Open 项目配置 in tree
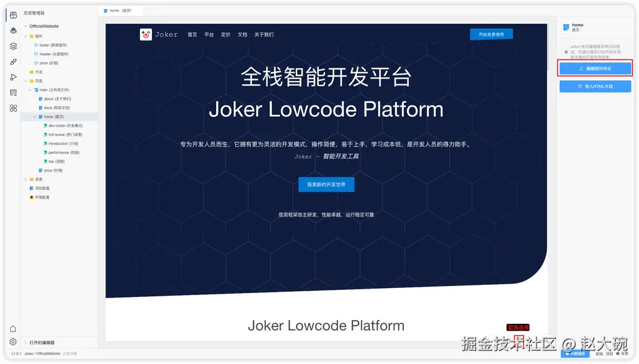 [42, 188]
